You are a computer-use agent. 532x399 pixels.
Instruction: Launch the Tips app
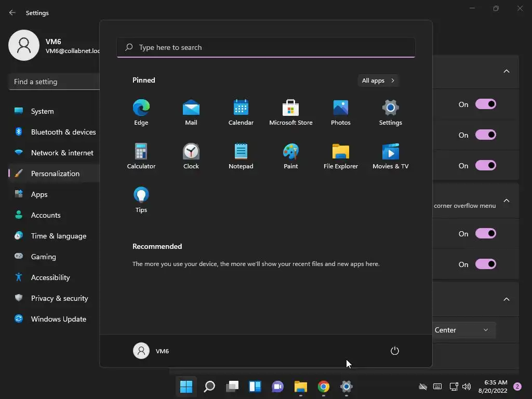(141, 200)
